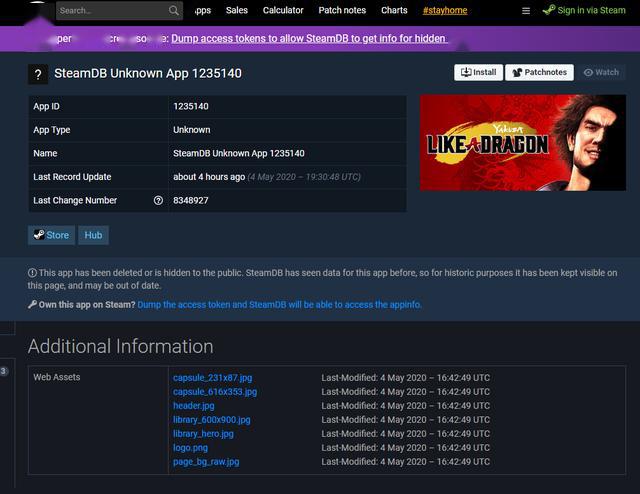Viewport: 640px width, 494px height.
Task: Click the number 3 badge in left sidebar
Action: pos(3,371)
